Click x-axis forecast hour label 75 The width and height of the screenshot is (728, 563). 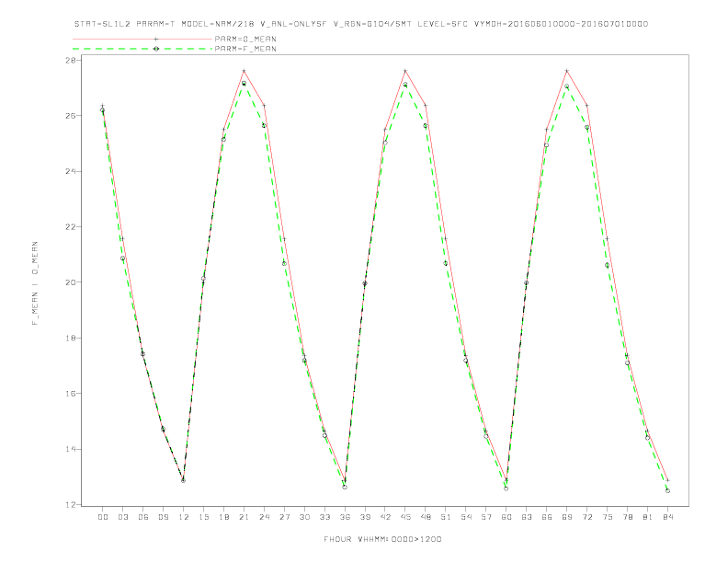click(x=608, y=517)
